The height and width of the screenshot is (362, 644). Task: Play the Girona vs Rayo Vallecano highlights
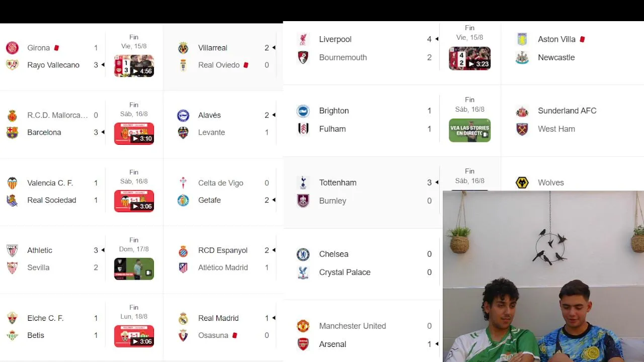pos(134,66)
